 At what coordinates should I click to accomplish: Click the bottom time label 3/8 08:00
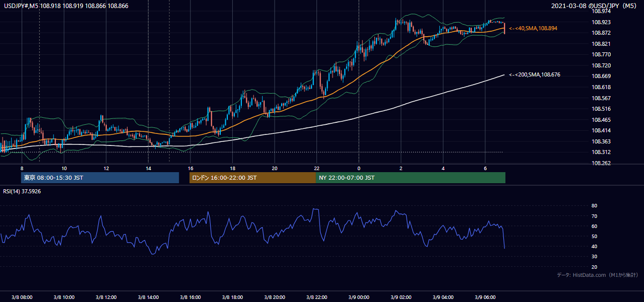pos(22,297)
